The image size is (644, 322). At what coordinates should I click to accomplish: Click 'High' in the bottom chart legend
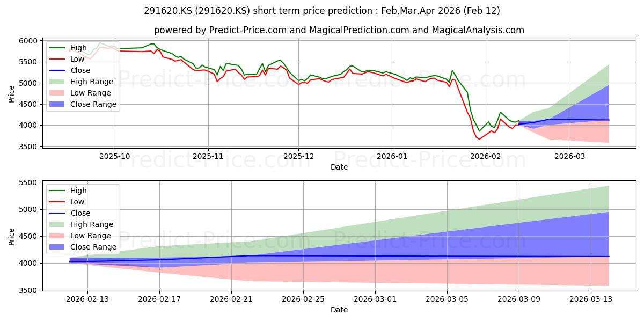coord(78,191)
